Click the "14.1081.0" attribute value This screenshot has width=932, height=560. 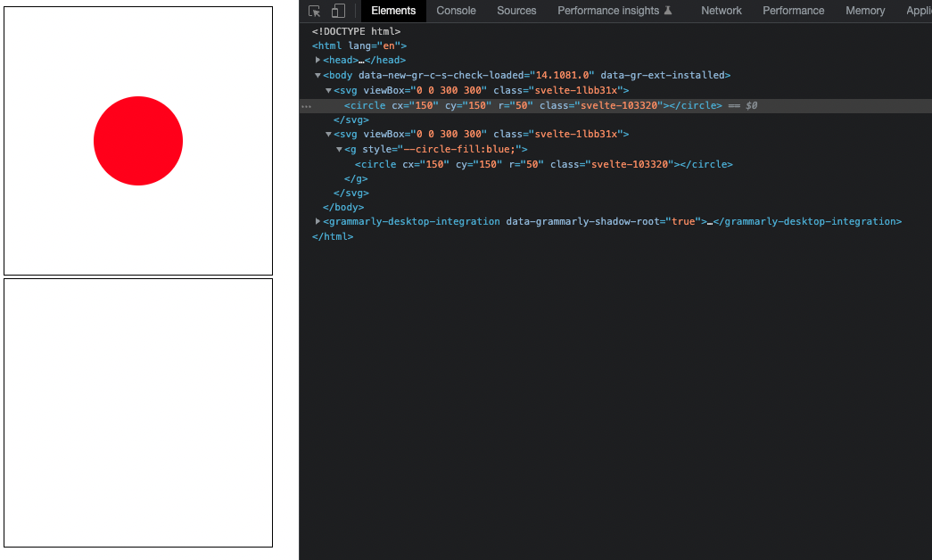562,75
